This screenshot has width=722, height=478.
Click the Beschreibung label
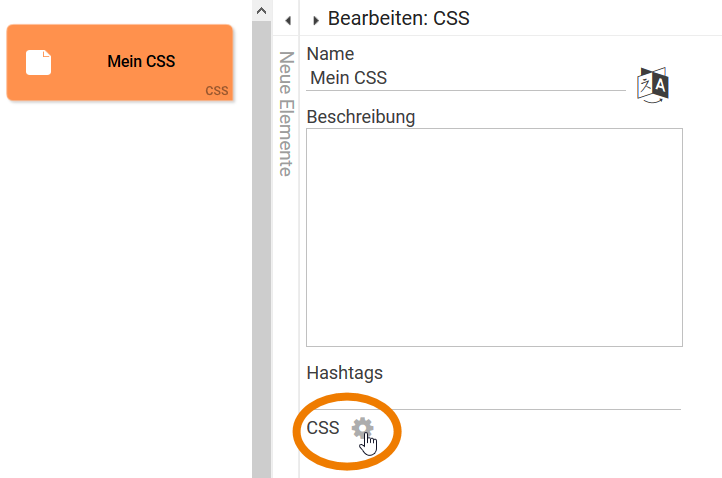(x=360, y=116)
